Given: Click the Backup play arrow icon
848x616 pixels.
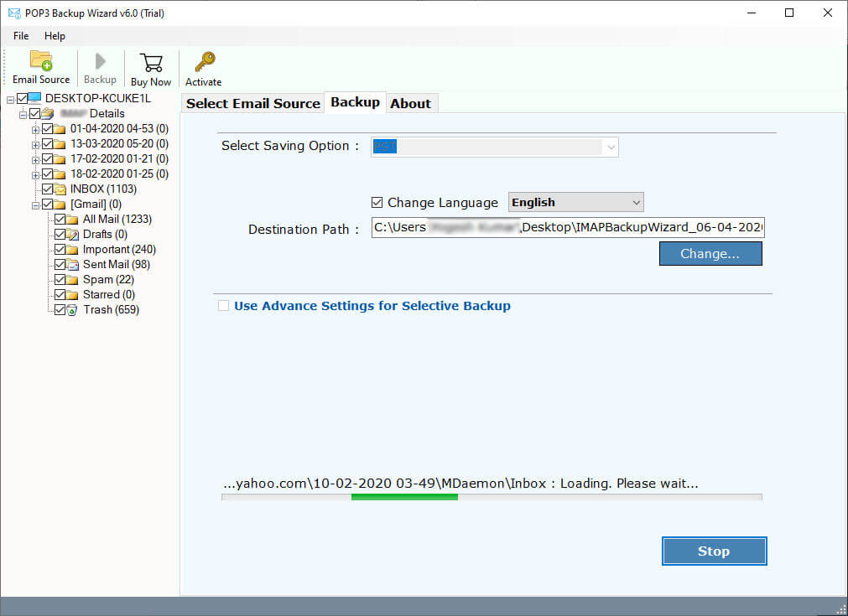Looking at the screenshot, I should pyautogui.click(x=100, y=61).
